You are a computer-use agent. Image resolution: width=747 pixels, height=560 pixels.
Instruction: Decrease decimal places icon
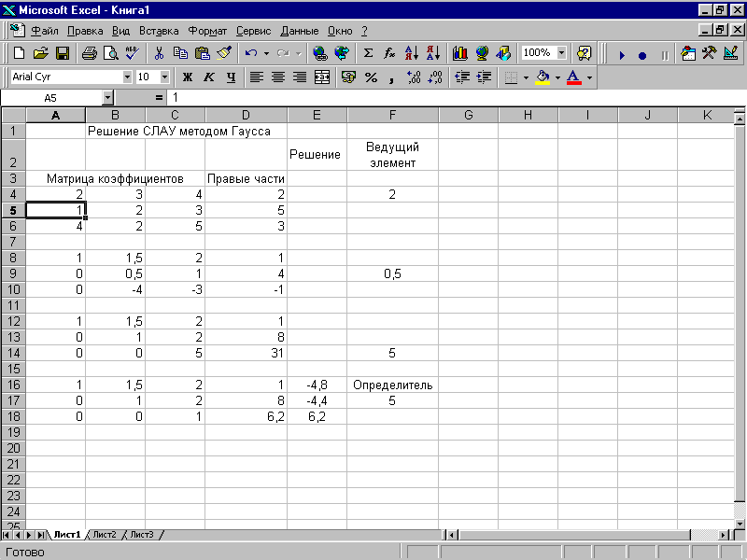tap(435, 77)
